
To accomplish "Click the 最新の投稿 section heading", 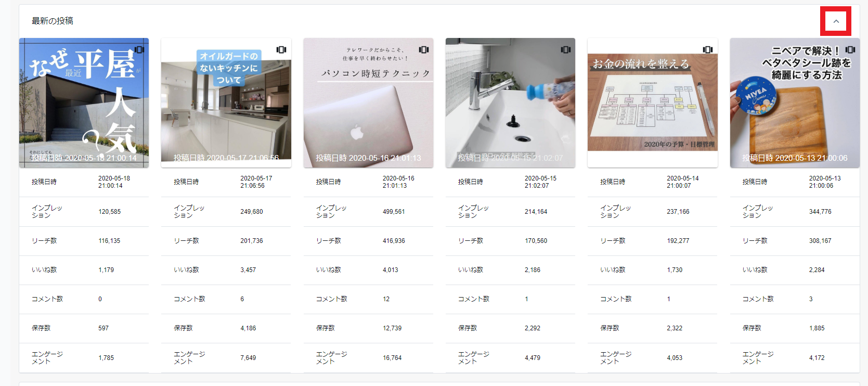I will 53,21.
